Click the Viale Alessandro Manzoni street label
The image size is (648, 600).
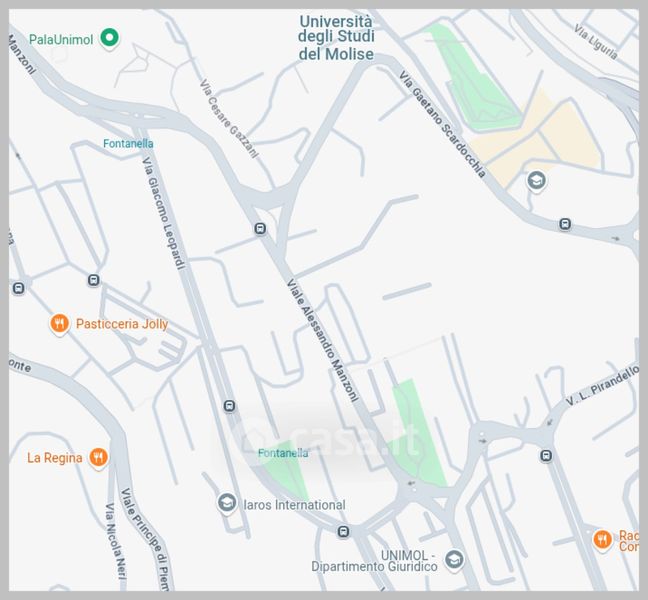pyautogui.click(x=322, y=340)
